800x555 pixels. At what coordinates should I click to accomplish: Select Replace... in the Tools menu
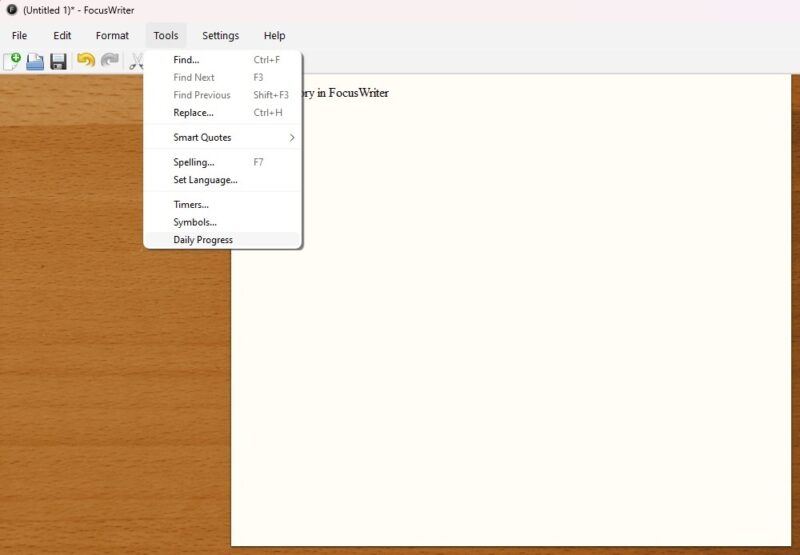[223, 113]
